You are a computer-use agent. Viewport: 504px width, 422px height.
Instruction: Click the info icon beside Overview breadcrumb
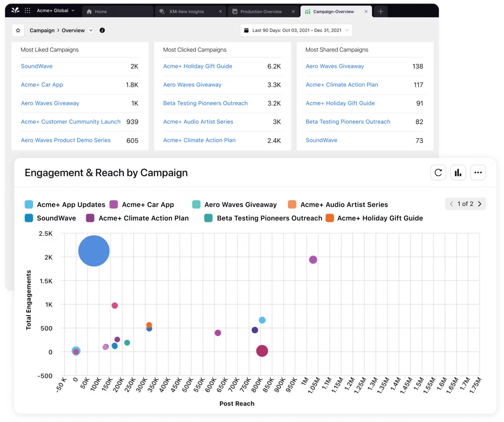[102, 30]
